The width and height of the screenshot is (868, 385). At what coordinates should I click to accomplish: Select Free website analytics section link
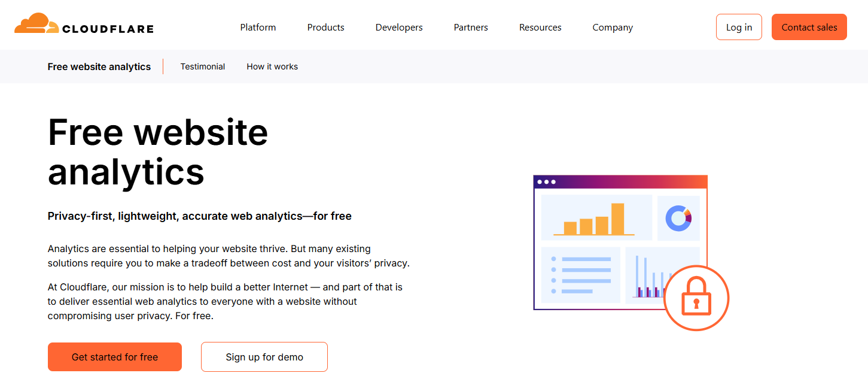[99, 66]
